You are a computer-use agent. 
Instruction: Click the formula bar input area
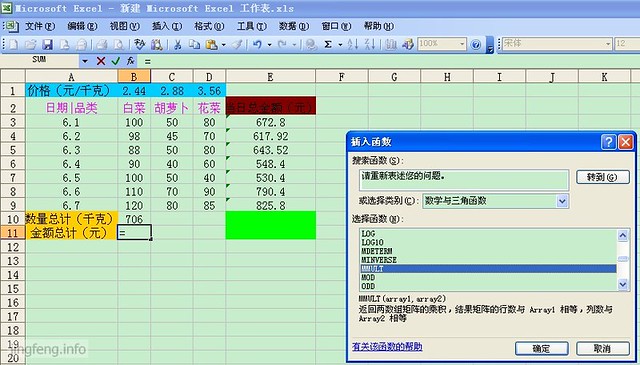pyautogui.click(x=388, y=61)
